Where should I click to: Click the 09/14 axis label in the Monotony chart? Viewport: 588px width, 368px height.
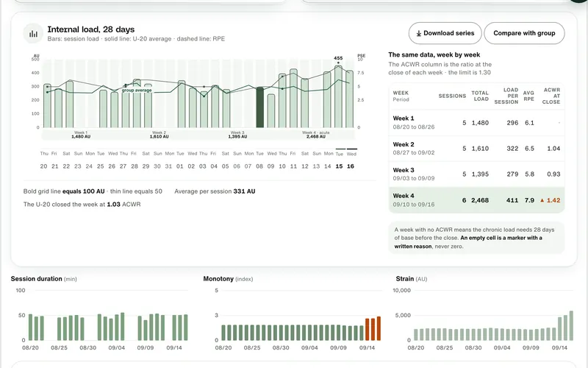click(367, 347)
